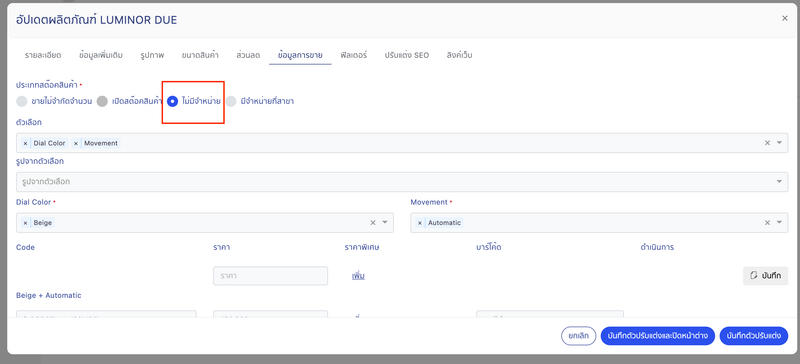This screenshot has width=800, height=364.
Task: Click the ประเภทสต๊อคสินค้า label
Action: tap(48, 85)
